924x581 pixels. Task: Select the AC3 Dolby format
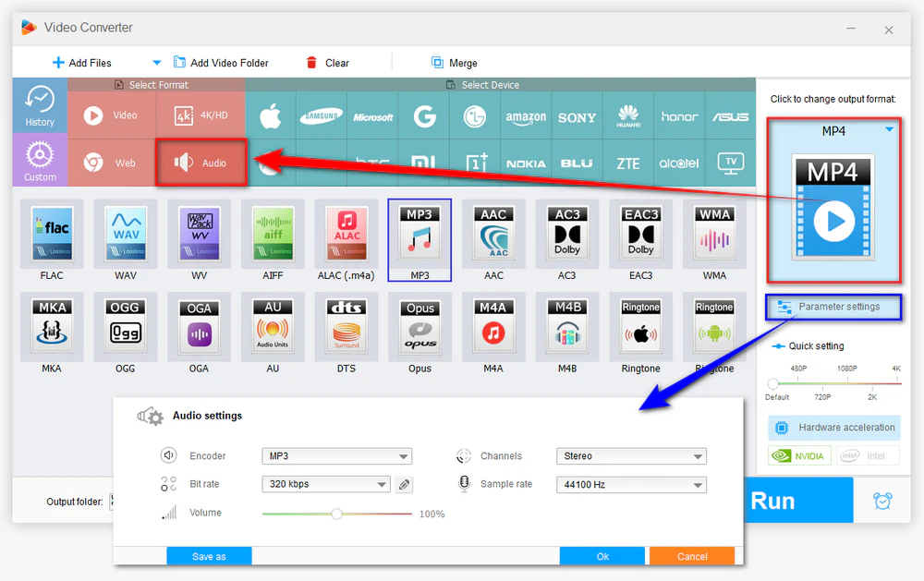coord(567,235)
